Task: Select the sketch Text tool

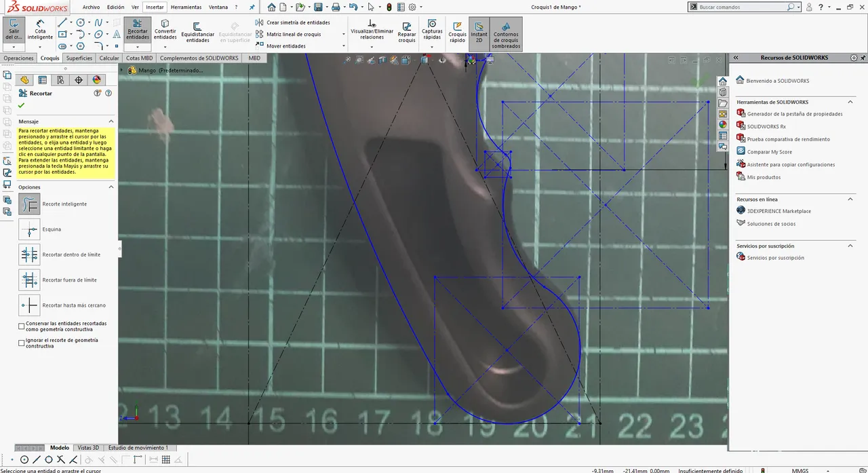Action: (117, 34)
